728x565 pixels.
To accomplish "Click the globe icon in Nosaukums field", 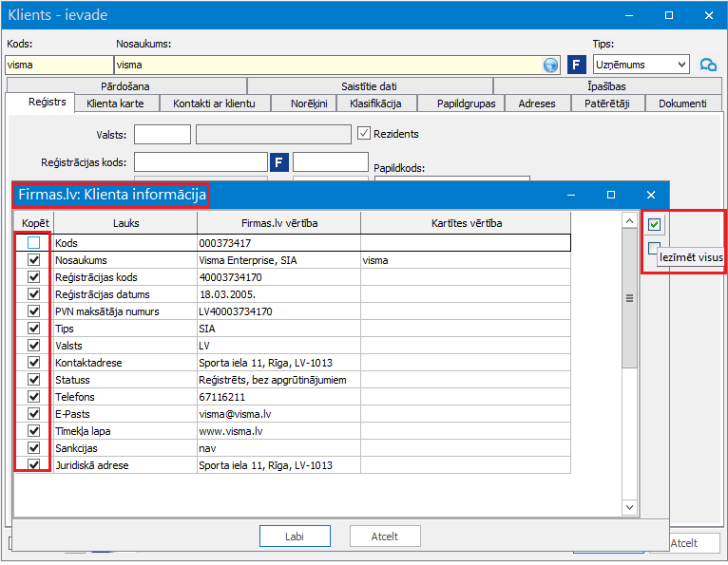I will (550, 65).
